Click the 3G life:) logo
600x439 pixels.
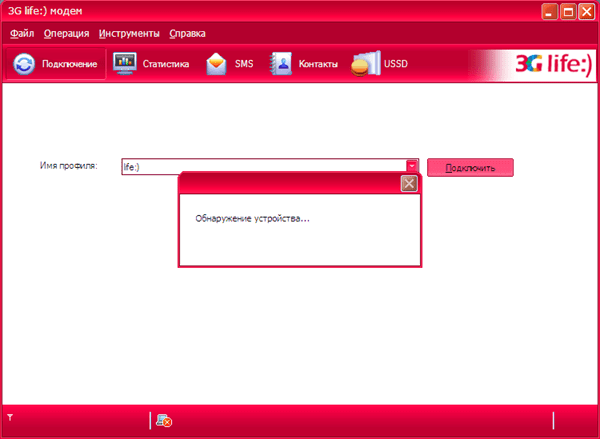pos(553,63)
